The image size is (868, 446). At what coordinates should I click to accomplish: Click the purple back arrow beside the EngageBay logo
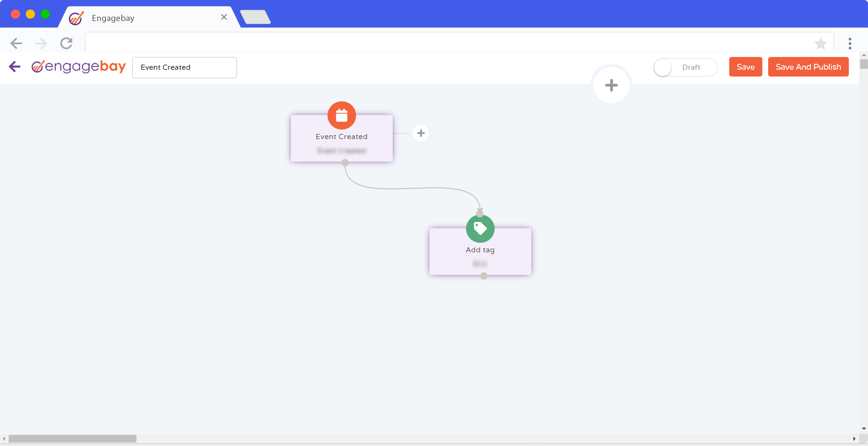click(x=15, y=66)
